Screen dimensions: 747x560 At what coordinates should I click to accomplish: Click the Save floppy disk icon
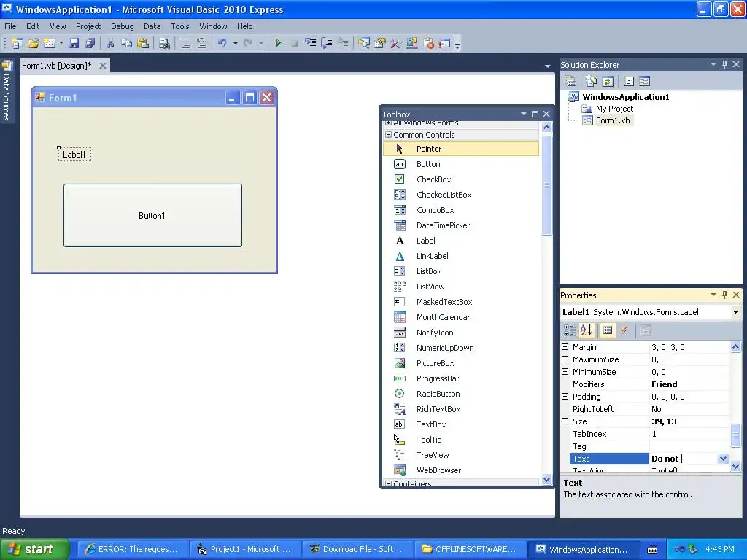pos(74,43)
